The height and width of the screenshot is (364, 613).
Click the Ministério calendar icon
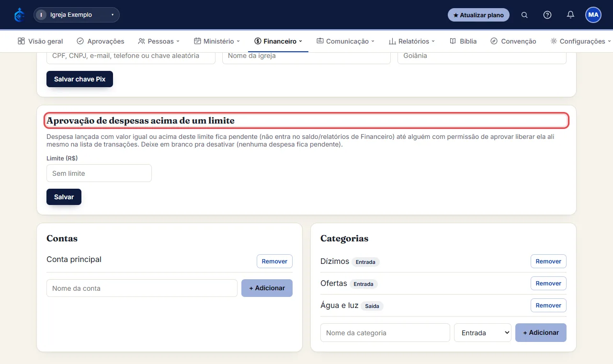[197, 41]
